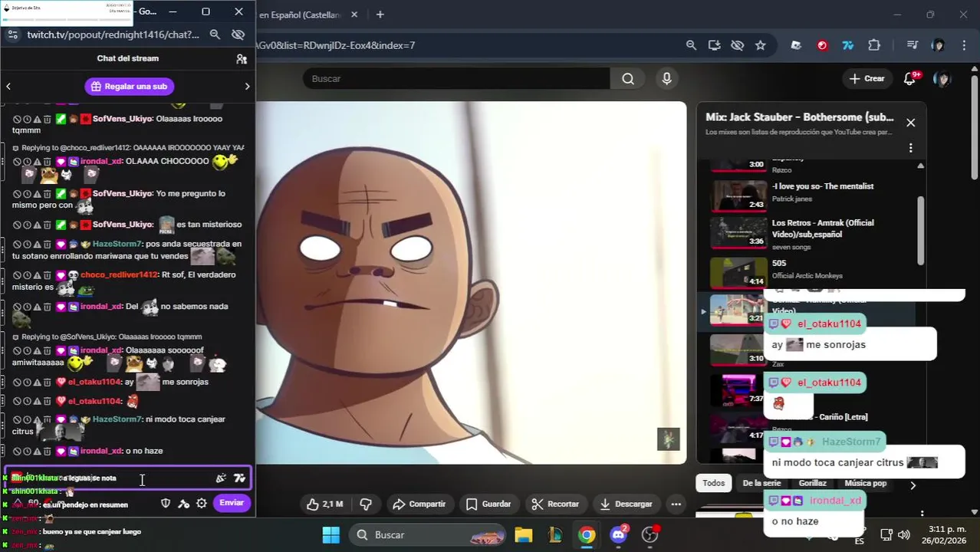Image resolution: width=980 pixels, height=552 pixels.
Task: Click the YouTube search magnifier button
Action: tap(628, 79)
